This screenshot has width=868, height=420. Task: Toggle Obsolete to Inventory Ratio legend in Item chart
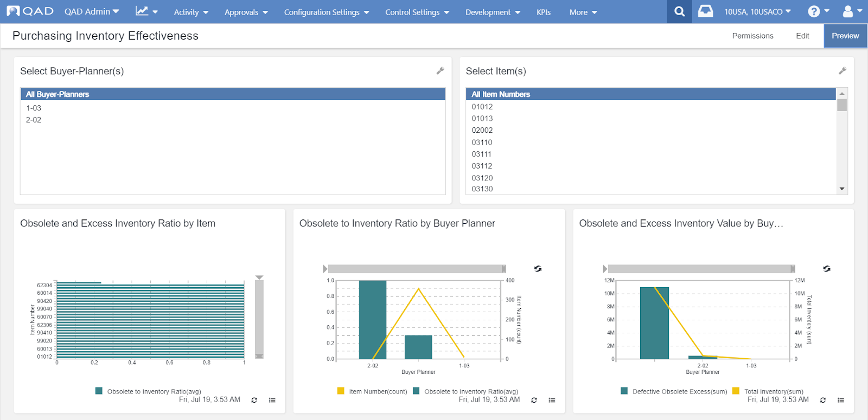tap(148, 391)
